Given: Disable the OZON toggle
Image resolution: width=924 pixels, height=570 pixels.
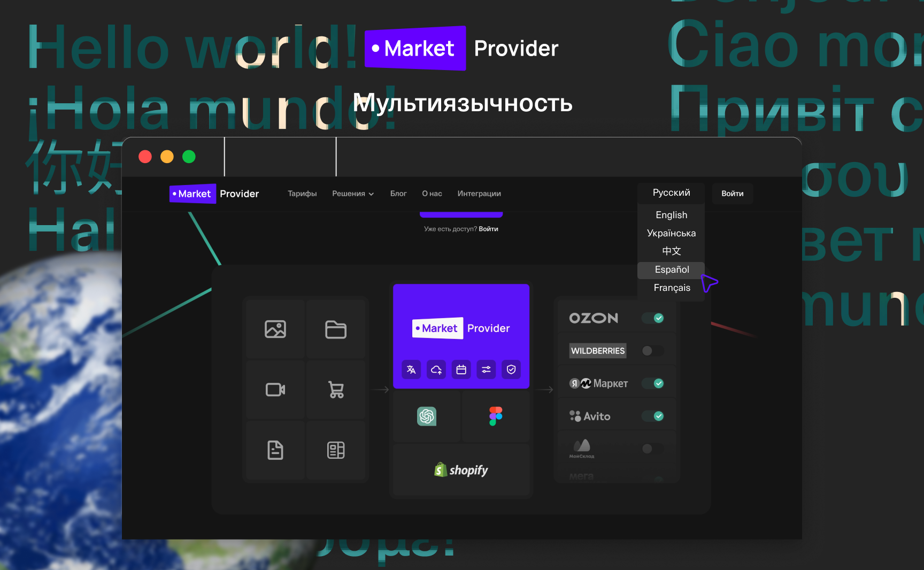Looking at the screenshot, I should pyautogui.click(x=653, y=318).
